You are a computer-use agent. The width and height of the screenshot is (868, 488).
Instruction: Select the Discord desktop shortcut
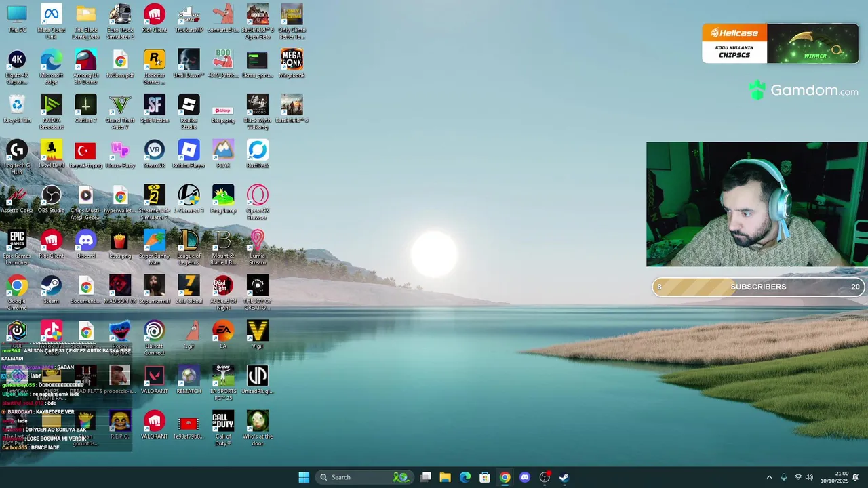pyautogui.click(x=86, y=244)
